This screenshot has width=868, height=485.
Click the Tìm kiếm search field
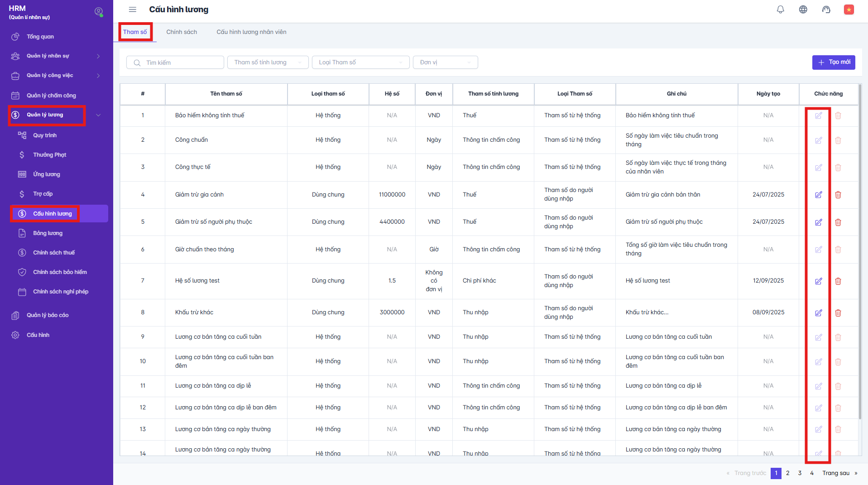181,63
